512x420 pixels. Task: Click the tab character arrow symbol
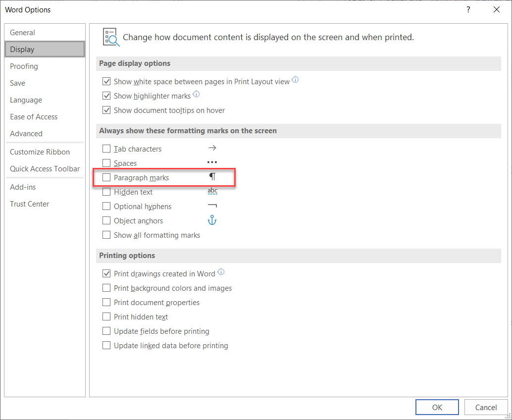pos(212,148)
